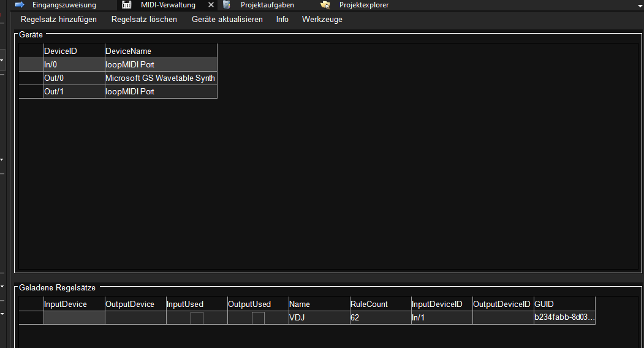
Task: Click the Projektaufgaben tab icon
Action: click(x=227, y=5)
